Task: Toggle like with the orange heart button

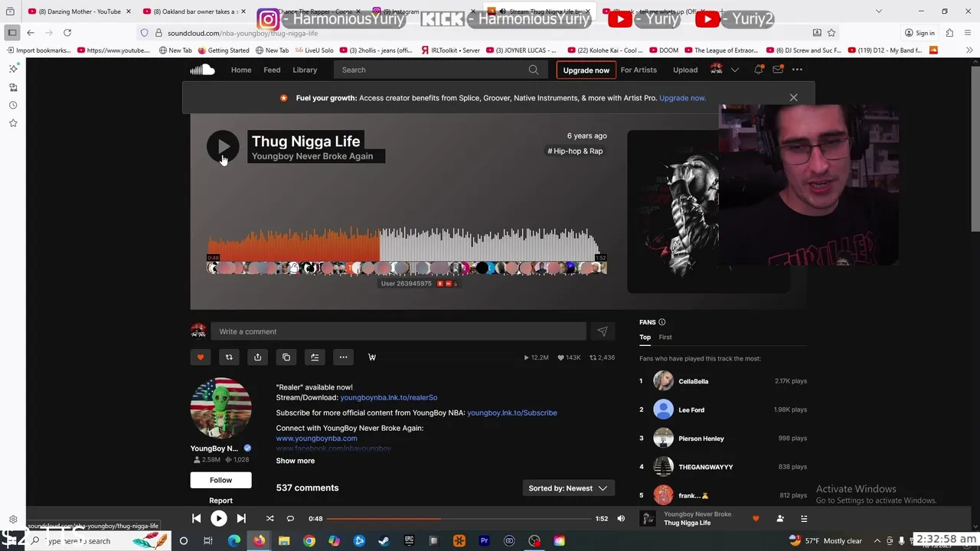Action: pyautogui.click(x=201, y=357)
